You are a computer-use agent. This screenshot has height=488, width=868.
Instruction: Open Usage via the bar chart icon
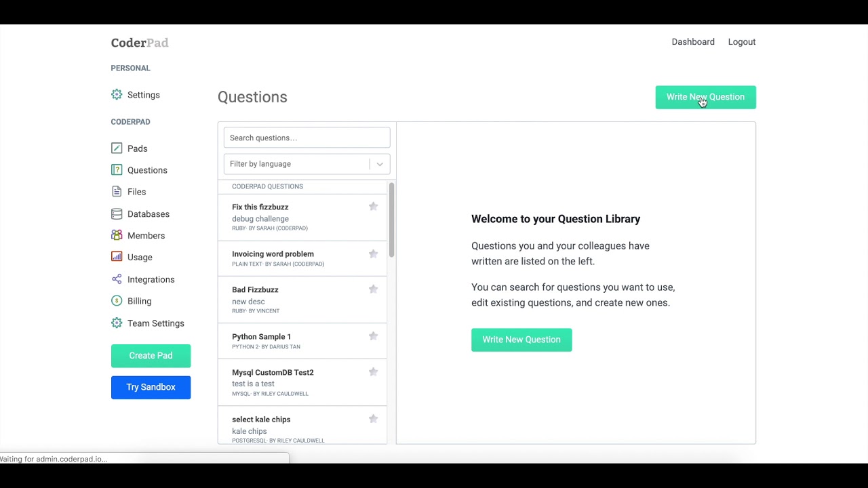point(117,257)
